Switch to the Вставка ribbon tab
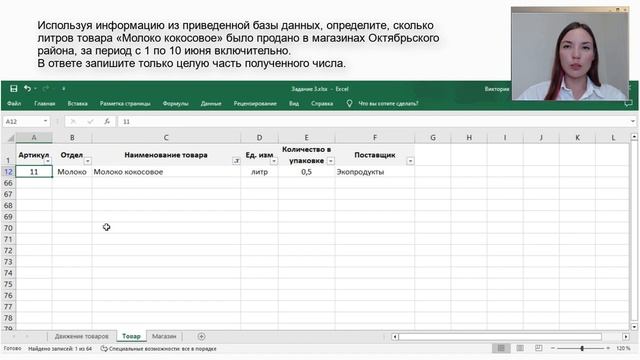Screen dimensions: 640x360 (x=78, y=104)
